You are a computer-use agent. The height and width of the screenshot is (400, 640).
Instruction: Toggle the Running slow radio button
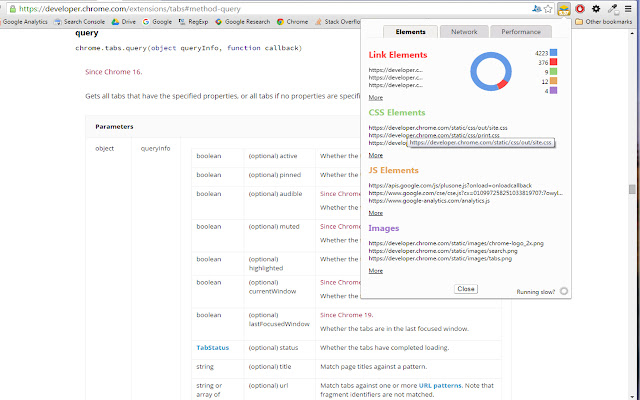[564, 291]
